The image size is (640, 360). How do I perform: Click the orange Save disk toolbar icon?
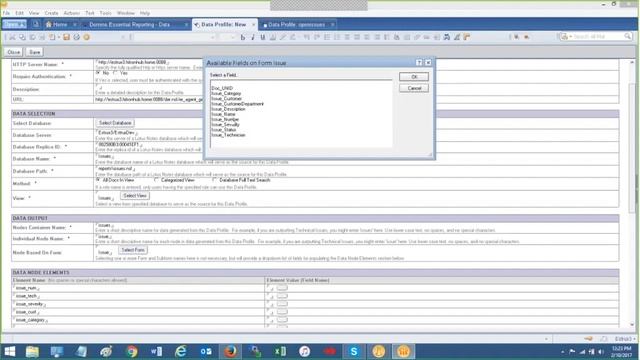66,37
